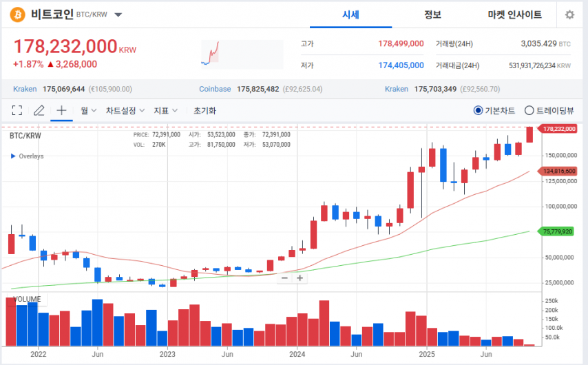This screenshot has width=588, height=365.
Task: Select the 기본차트 radio button
Action: (479, 110)
